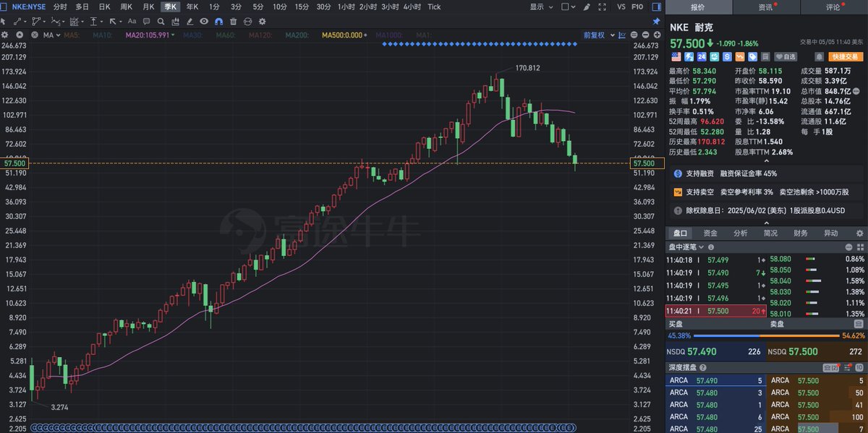Open the F10 company info
The width and height of the screenshot is (868, 433).
coord(638,7)
